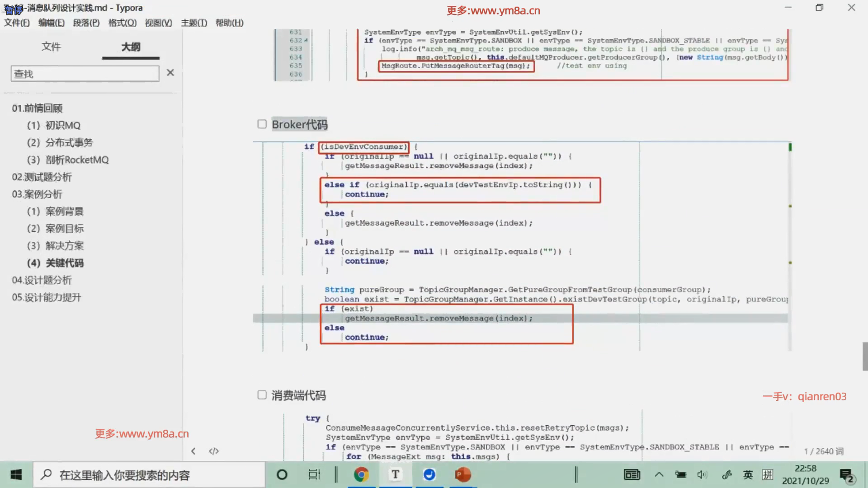
Task: Click the Typora taskbar icon
Action: (395, 474)
